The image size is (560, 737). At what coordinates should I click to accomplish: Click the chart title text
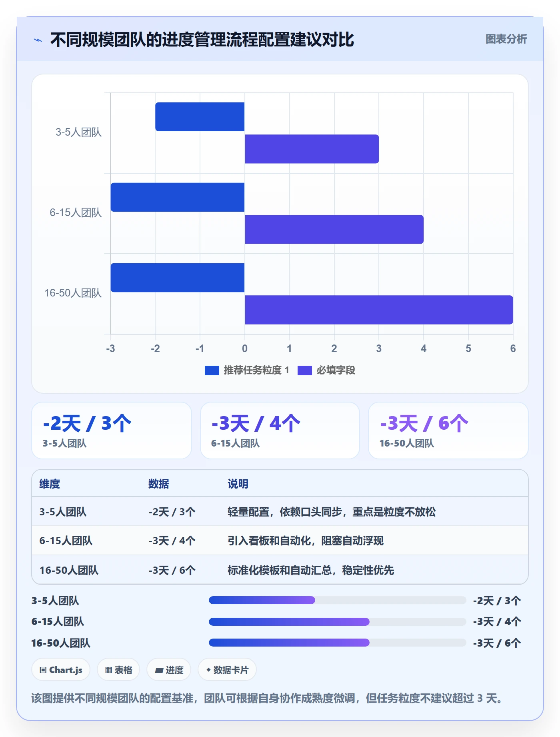[202, 40]
